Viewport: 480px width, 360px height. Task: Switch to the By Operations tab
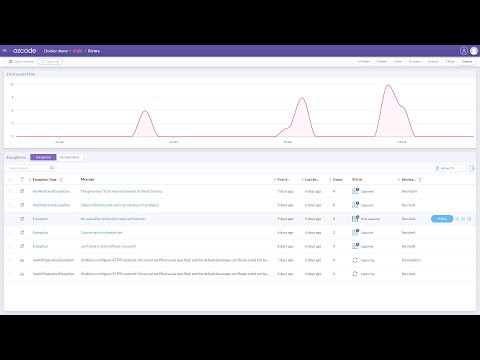[x=70, y=157]
